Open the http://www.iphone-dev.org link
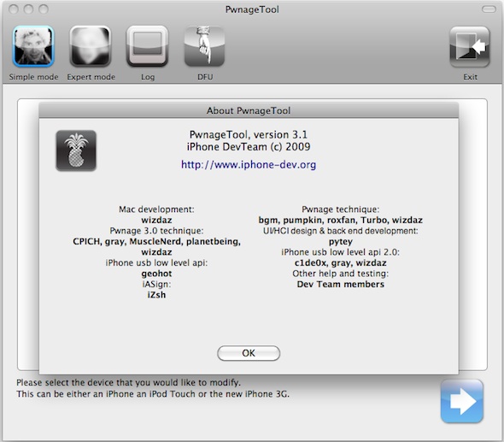The width and height of the screenshot is (504, 442). click(x=249, y=165)
